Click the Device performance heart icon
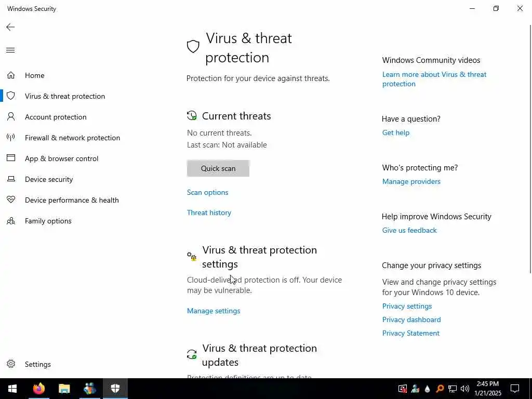Screen dimensions: 532x399 click(10, 200)
